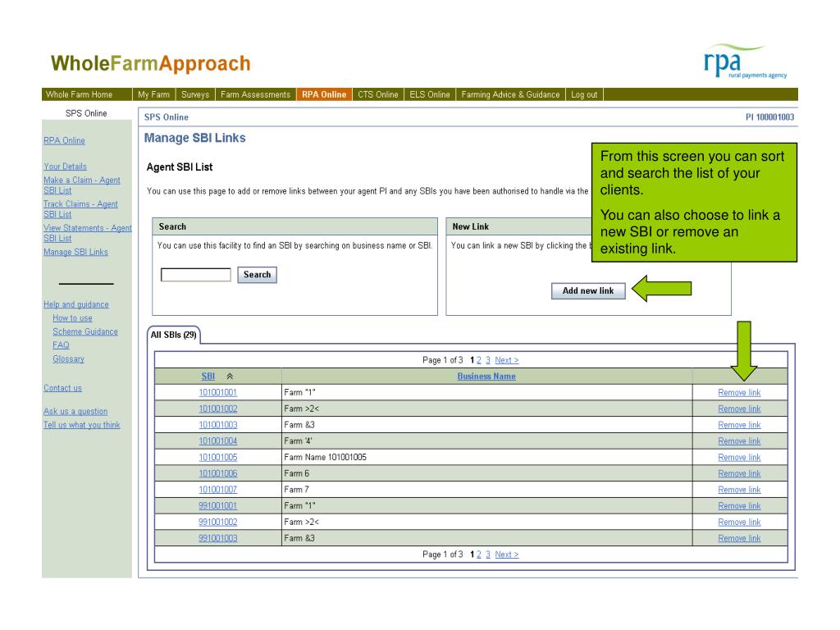
Task: Click Remove link for SBI 991001003
Action: pos(739,538)
